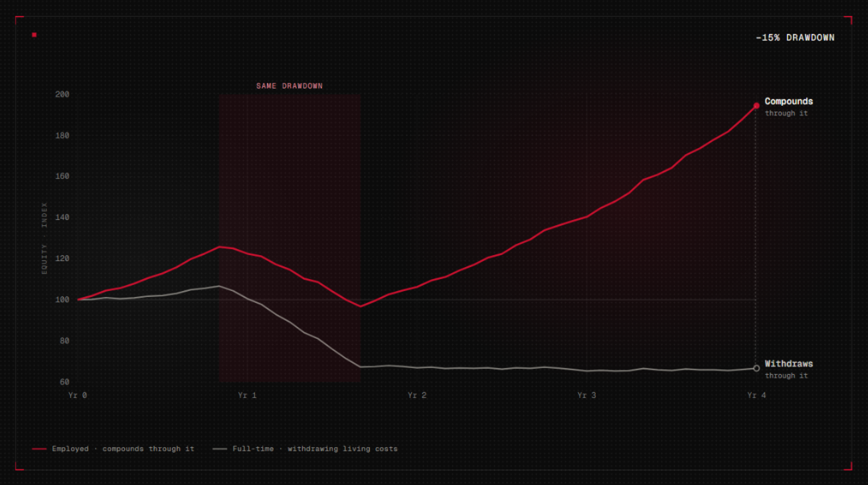Click y-axis tick label 140

(62, 218)
